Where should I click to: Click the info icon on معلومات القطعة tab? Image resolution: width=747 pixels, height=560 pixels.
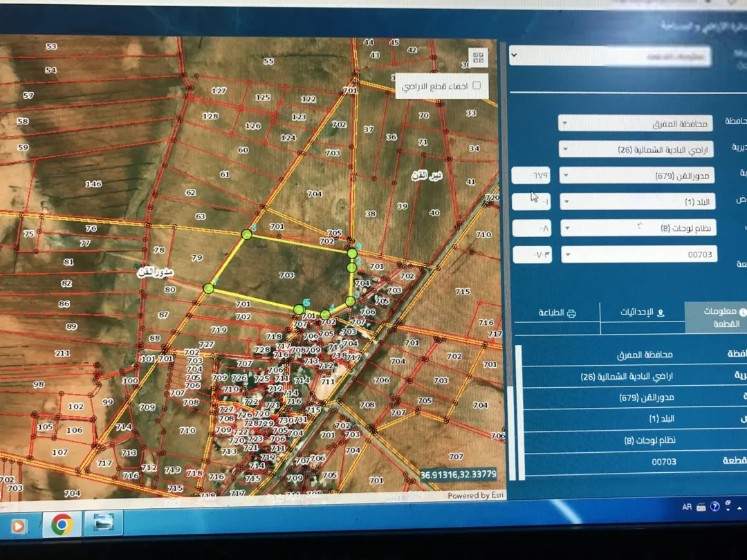pos(742,312)
